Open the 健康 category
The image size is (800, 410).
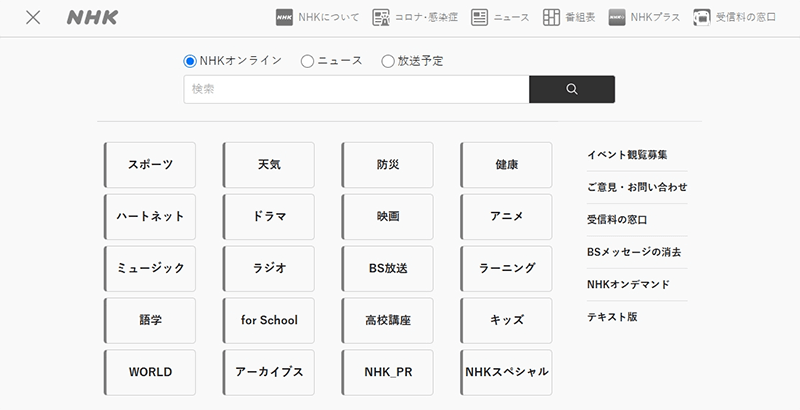[x=507, y=165]
